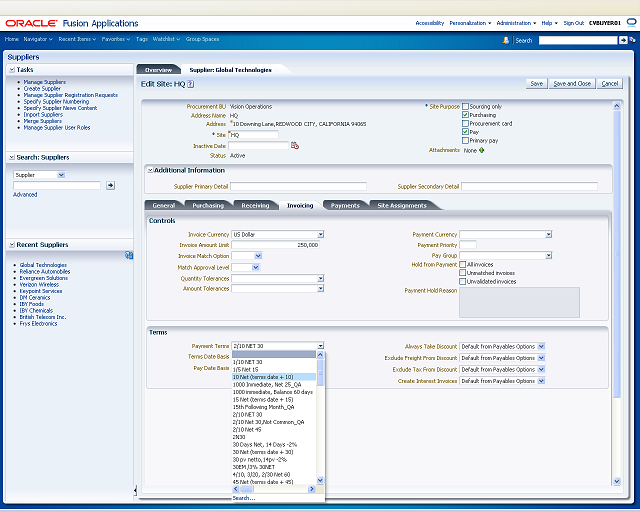Screen dimensions: 640x512
Task: Click the help icon next to Edit Site: HQ
Action: (191, 84)
